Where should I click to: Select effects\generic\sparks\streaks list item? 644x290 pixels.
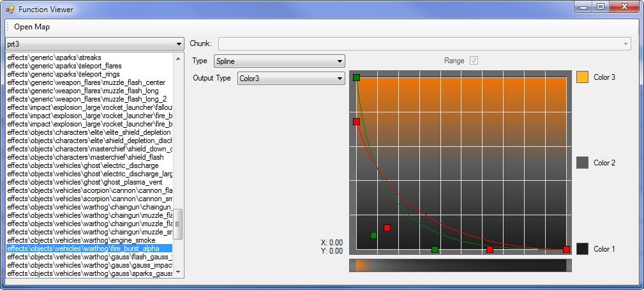click(x=64, y=57)
